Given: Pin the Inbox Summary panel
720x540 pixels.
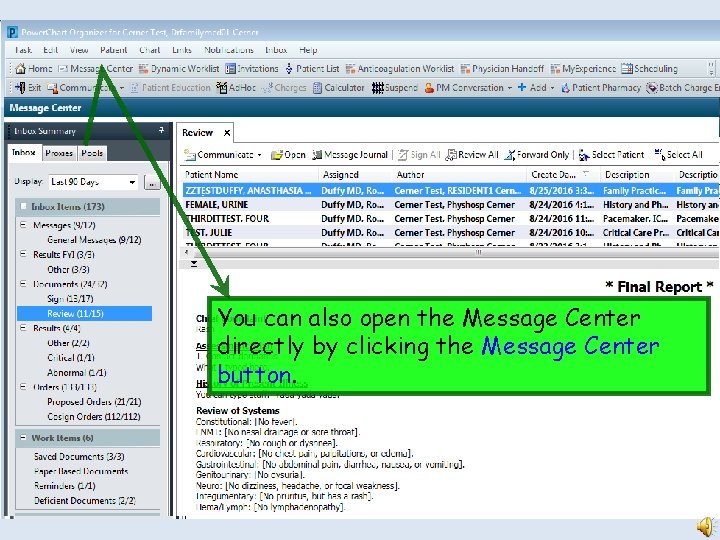Looking at the screenshot, I should 161,130.
